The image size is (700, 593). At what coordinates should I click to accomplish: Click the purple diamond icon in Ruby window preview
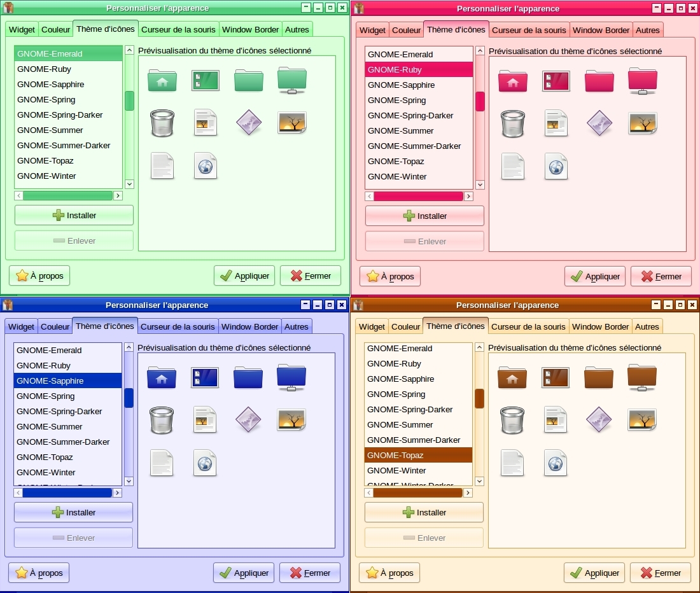click(599, 123)
